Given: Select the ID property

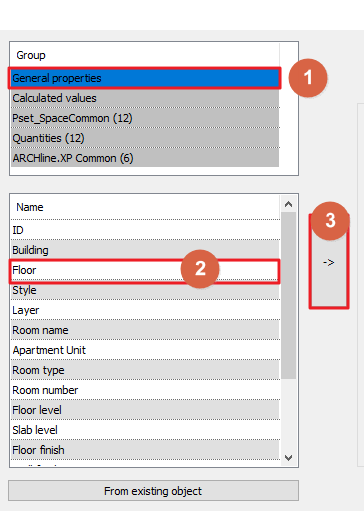Looking at the screenshot, I should 145,230.
